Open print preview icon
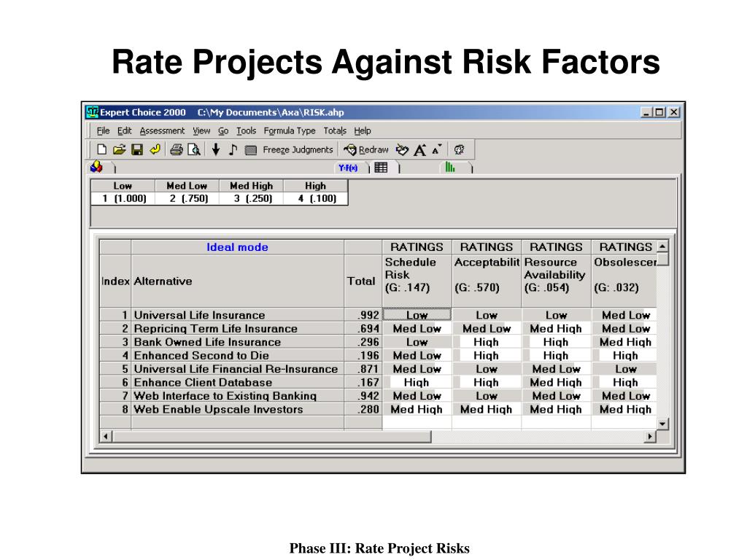 point(194,149)
